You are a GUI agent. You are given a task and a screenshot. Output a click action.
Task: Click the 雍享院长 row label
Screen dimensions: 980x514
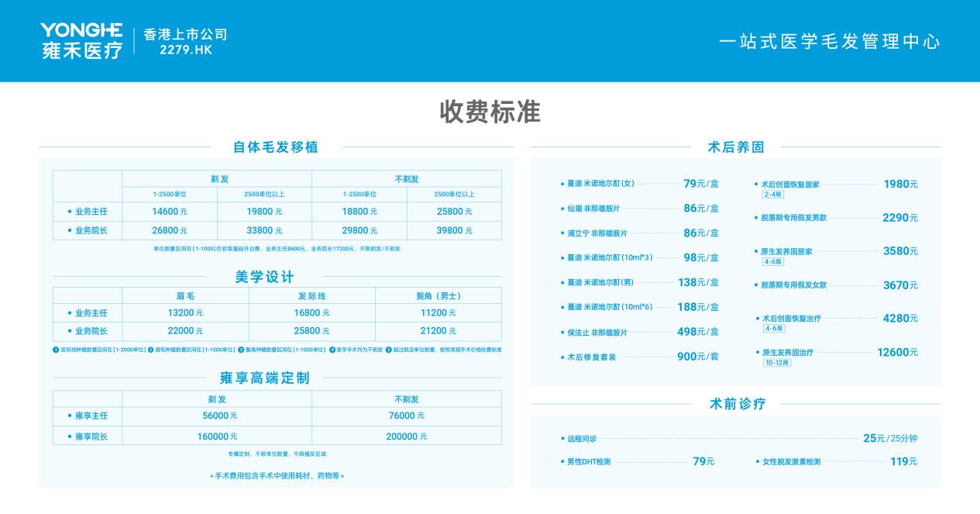tap(90, 436)
